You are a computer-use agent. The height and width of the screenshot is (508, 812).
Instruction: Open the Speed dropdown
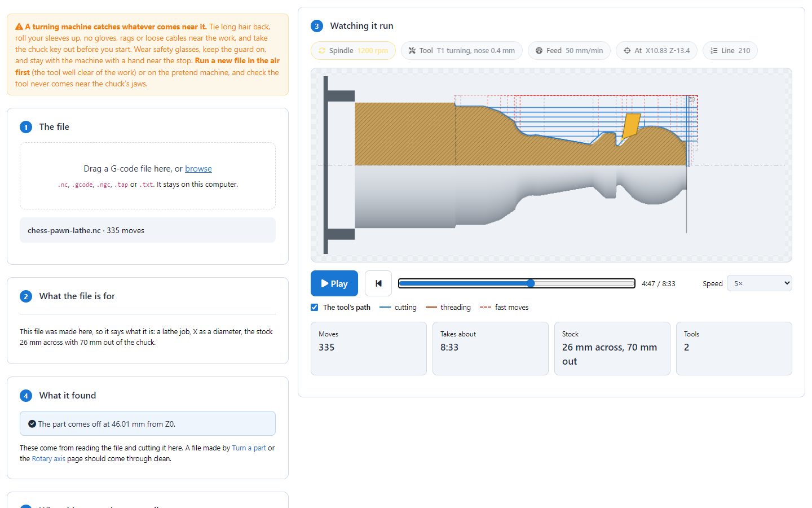click(x=759, y=283)
